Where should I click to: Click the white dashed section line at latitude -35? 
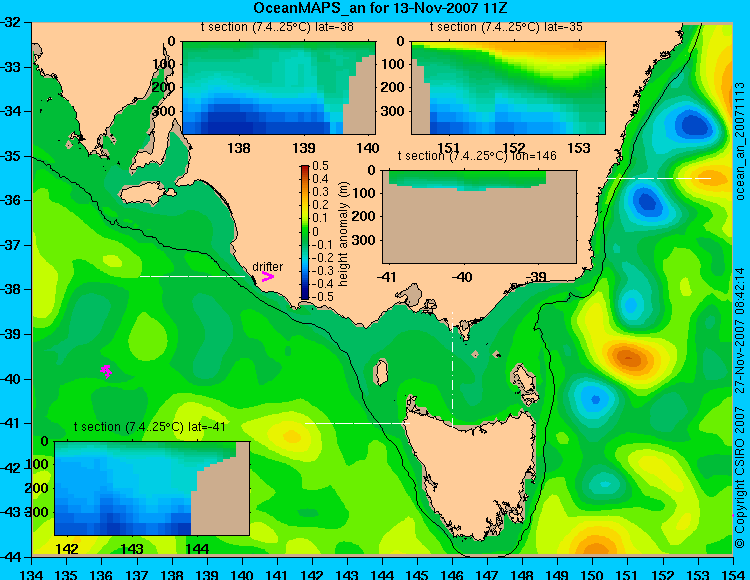[x=658, y=178]
